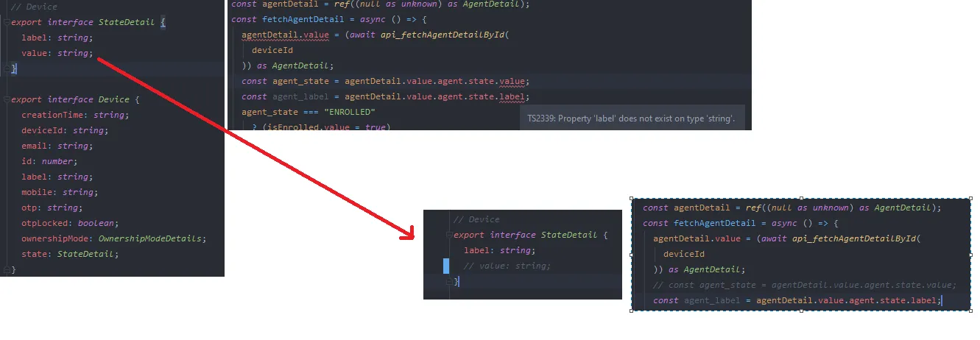The height and width of the screenshot is (340, 980).
Task: Click the red-underlined value in agent_state line
Action: coord(513,81)
